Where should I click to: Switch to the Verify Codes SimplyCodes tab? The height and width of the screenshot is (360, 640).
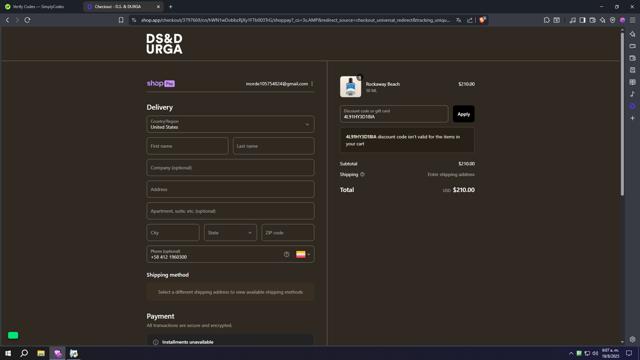(x=38, y=7)
